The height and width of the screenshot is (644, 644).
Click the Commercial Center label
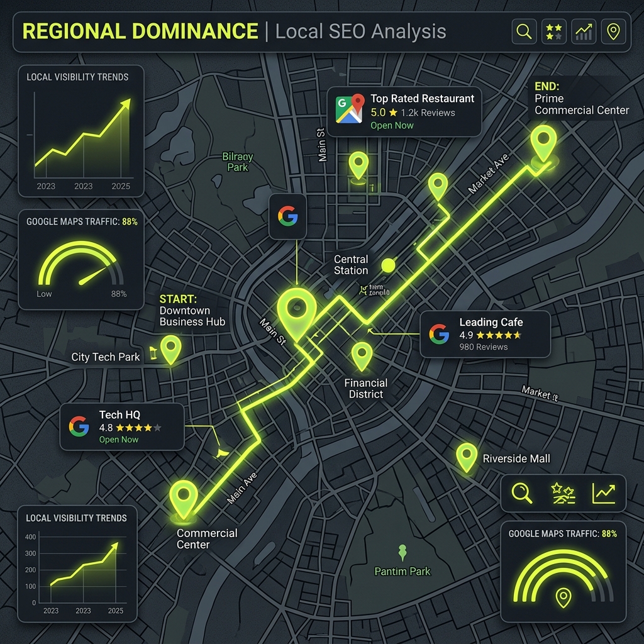click(x=207, y=539)
